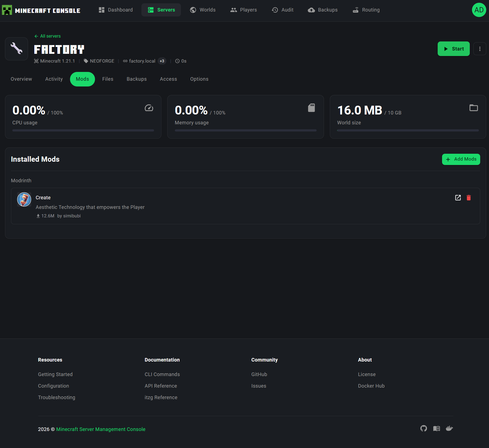Click the Create mod thumbnail
The width and height of the screenshot is (489, 448).
click(x=24, y=199)
